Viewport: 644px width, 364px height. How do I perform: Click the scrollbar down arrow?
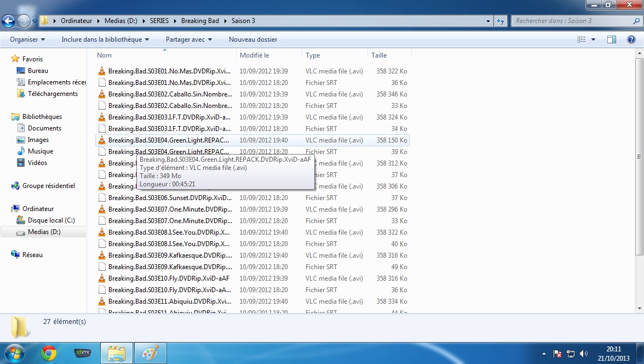[x=639, y=309]
